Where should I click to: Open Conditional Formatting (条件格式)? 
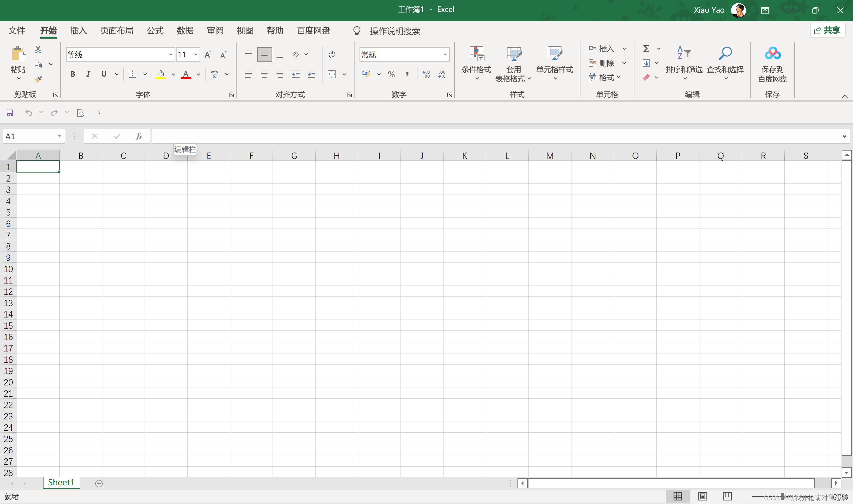click(476, 64)
